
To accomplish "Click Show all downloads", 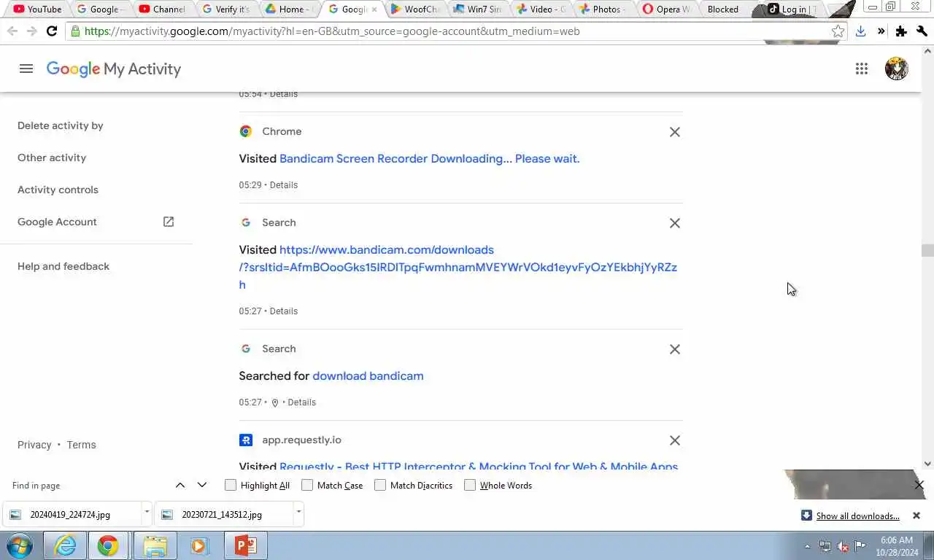I will click(x=857, y=516).
